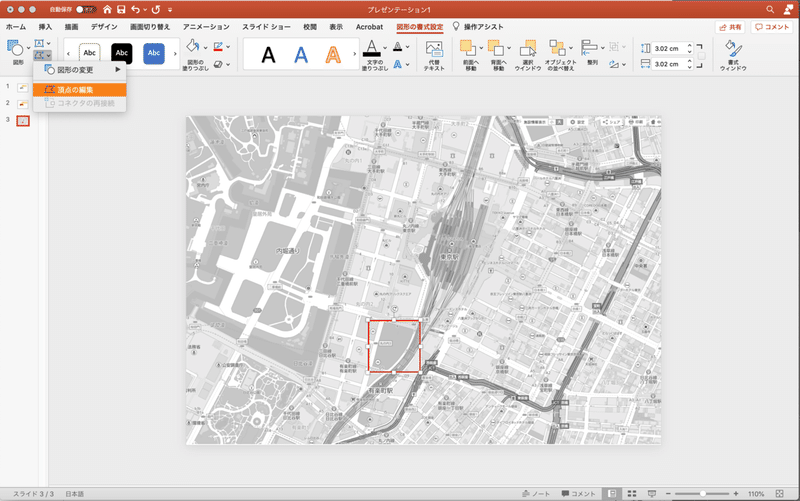This screenshot has height=501, width=800.
Task: Click the shape effects icon
Action: click(218, 64)
